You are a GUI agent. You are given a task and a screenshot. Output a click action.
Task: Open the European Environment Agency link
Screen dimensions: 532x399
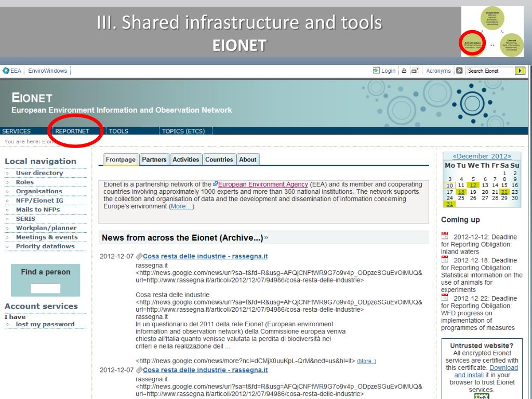[263, 184]
